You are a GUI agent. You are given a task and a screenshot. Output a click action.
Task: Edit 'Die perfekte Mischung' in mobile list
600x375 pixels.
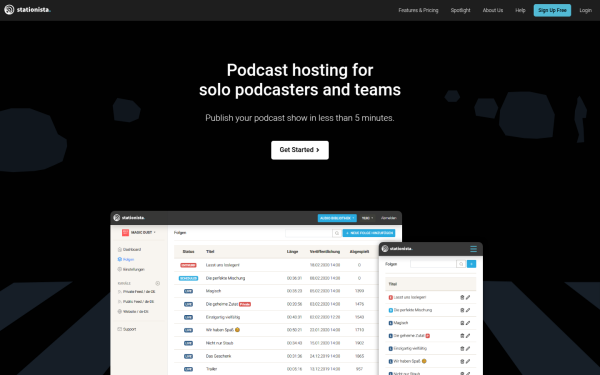pos(468,310)
